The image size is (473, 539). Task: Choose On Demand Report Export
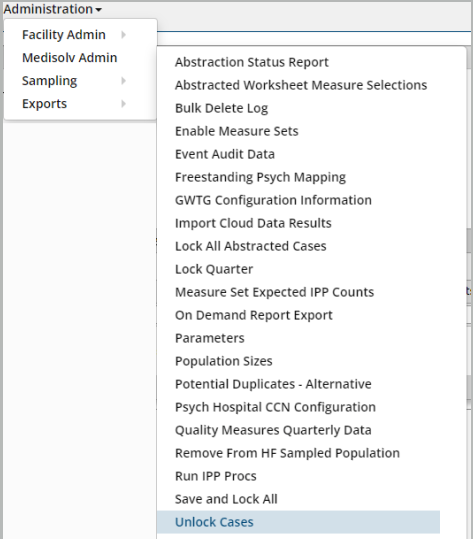pos(254,316)
